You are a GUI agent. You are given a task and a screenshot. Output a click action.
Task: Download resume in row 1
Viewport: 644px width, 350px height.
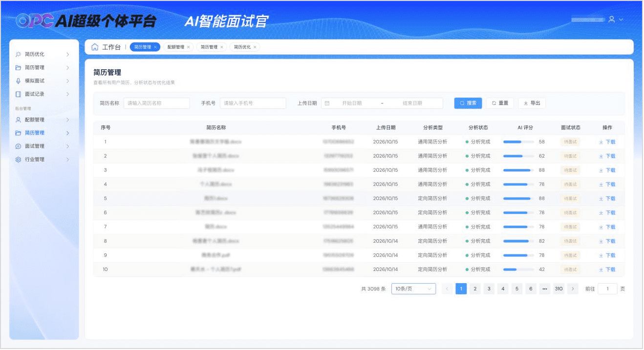pos(607,142)
